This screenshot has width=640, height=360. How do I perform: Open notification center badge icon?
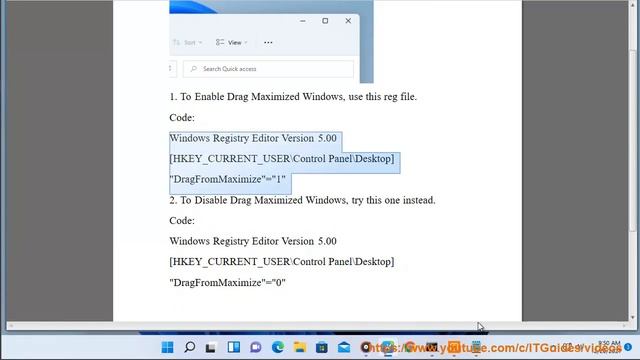click(x=628, y=347)
